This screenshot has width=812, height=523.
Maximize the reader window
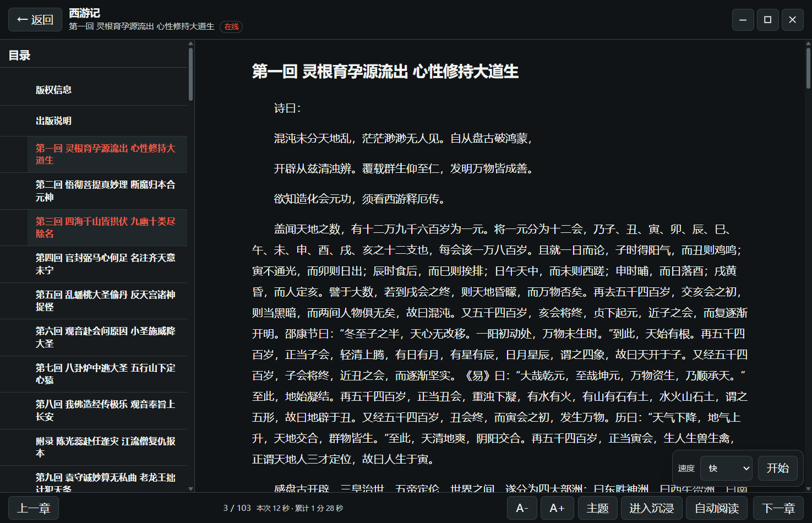[767, 20]
